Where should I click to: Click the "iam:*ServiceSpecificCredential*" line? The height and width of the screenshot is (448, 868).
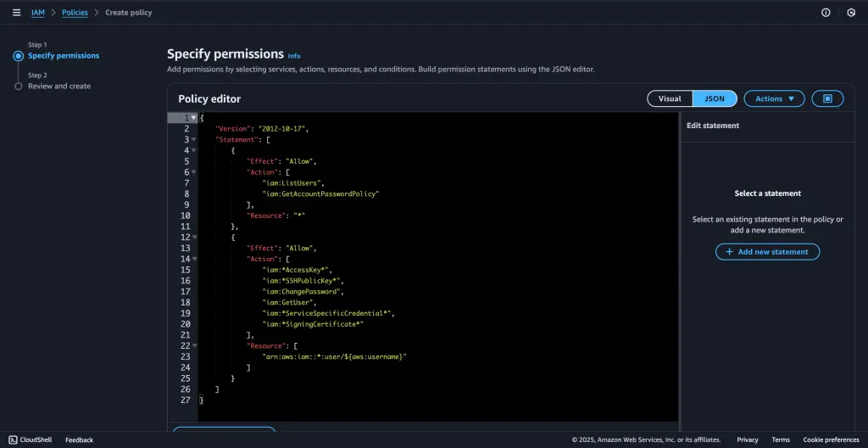tap(328, 313)
